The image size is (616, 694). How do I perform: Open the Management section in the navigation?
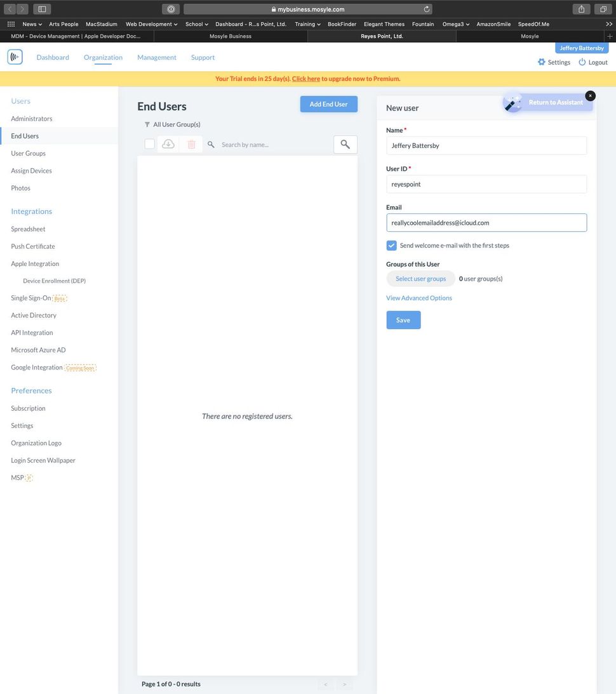pyautogui.click(x=156, y=57)
